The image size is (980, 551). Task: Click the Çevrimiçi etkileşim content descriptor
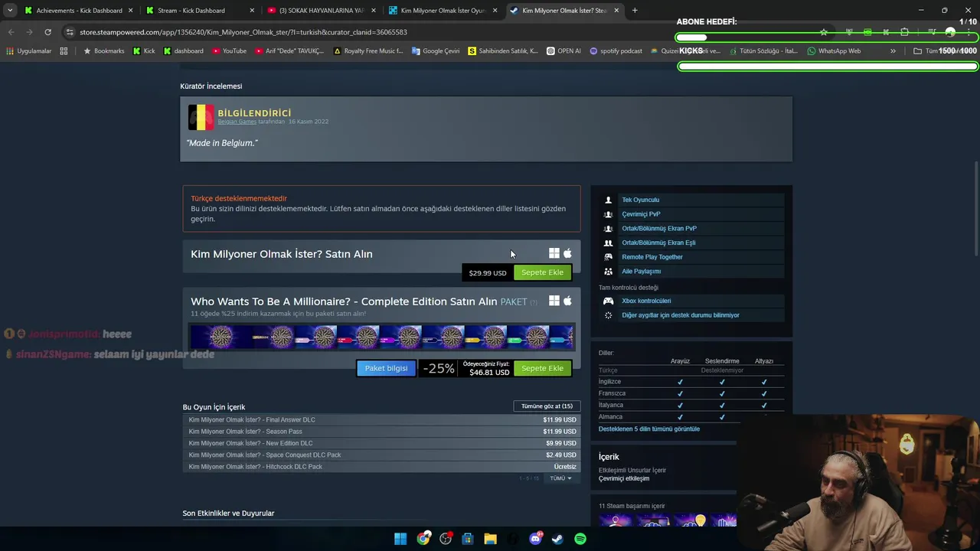point(624,478)
